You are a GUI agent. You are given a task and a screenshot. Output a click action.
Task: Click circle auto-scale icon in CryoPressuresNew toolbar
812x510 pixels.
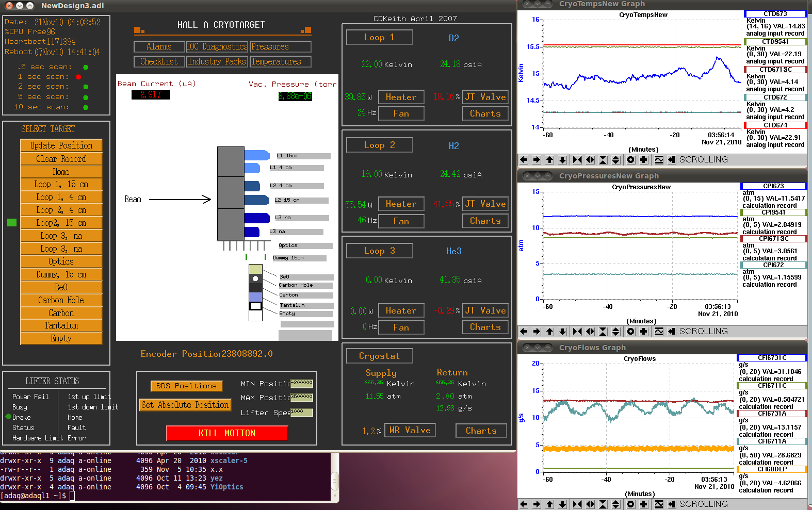[631, 332]
